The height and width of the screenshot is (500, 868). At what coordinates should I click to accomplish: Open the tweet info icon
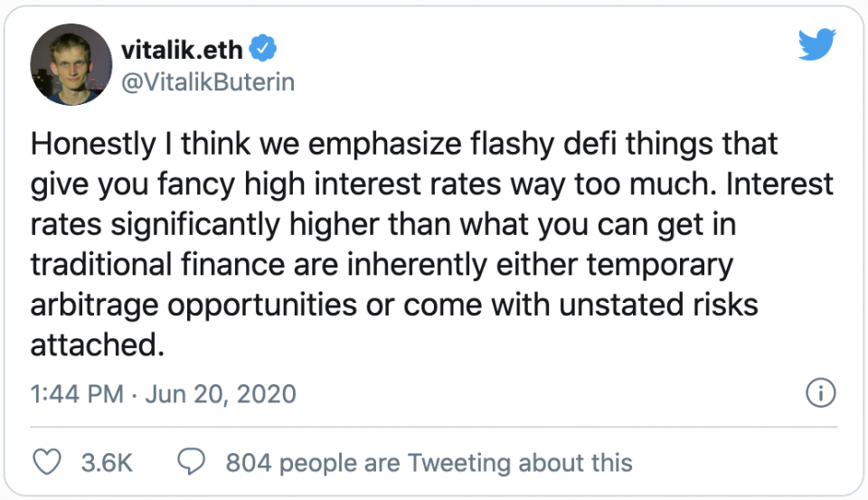(819, 393)
